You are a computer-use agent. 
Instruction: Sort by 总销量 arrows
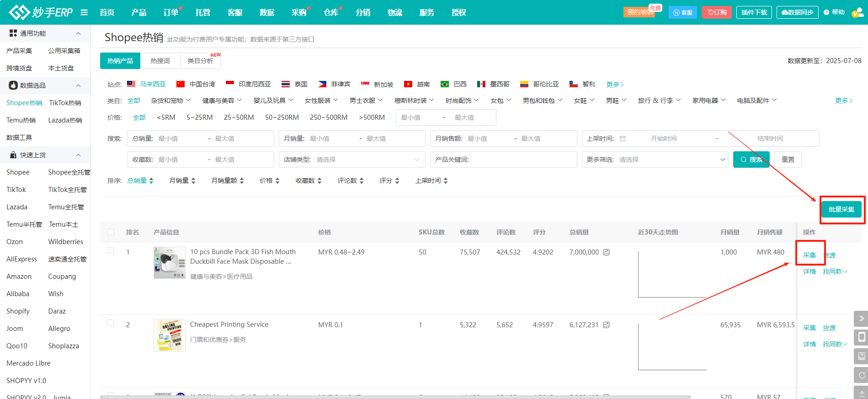(x=151, y=181)
